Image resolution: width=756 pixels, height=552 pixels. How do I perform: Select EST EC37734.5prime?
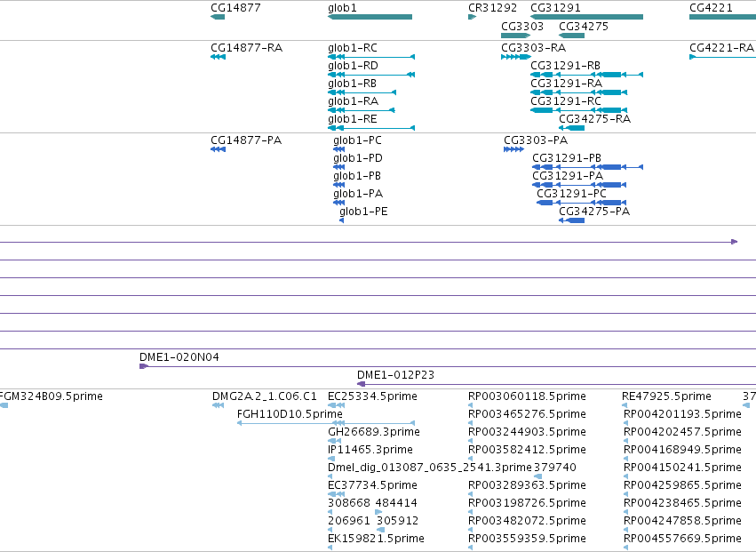[x=336, y=494]
